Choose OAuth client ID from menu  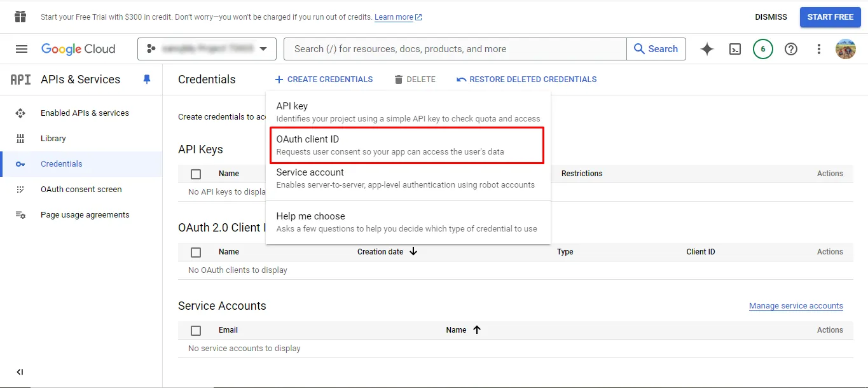coord(408,145)
